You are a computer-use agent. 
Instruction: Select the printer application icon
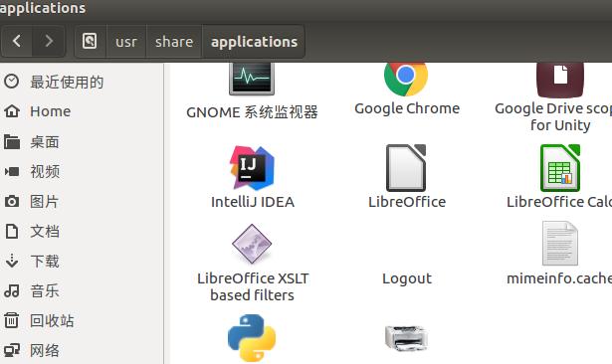(x=406, y=338)
